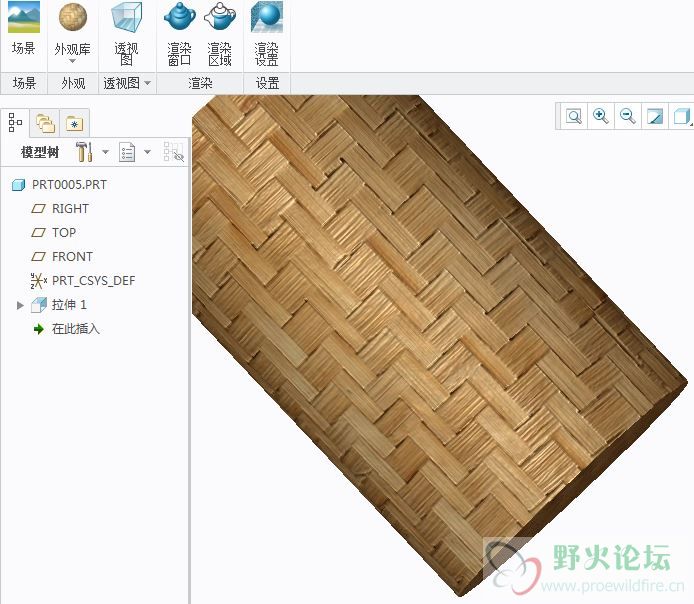Select the TOP datum plane
The height and width of the screenshot is (604, 694).
pyautogui.click(x=64, y=232)
